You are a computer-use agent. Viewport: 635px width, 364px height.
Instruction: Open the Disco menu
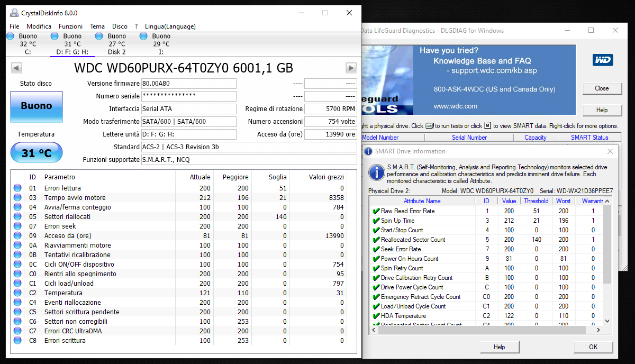pos(120,26)
